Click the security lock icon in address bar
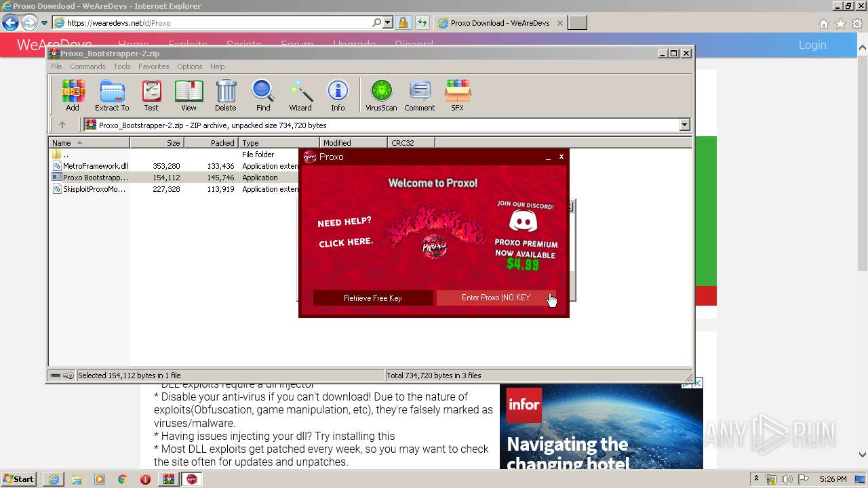868x488 pixels. (x=403, y=23)
